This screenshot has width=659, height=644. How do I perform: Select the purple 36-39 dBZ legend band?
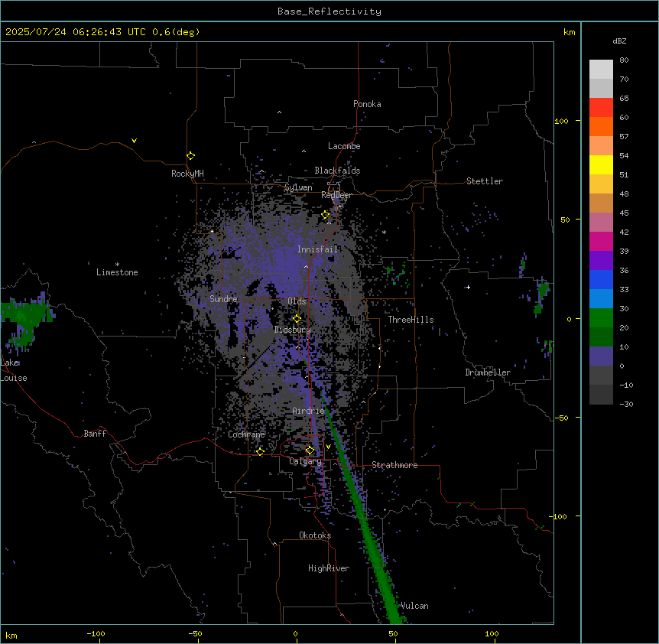[601, 261]
